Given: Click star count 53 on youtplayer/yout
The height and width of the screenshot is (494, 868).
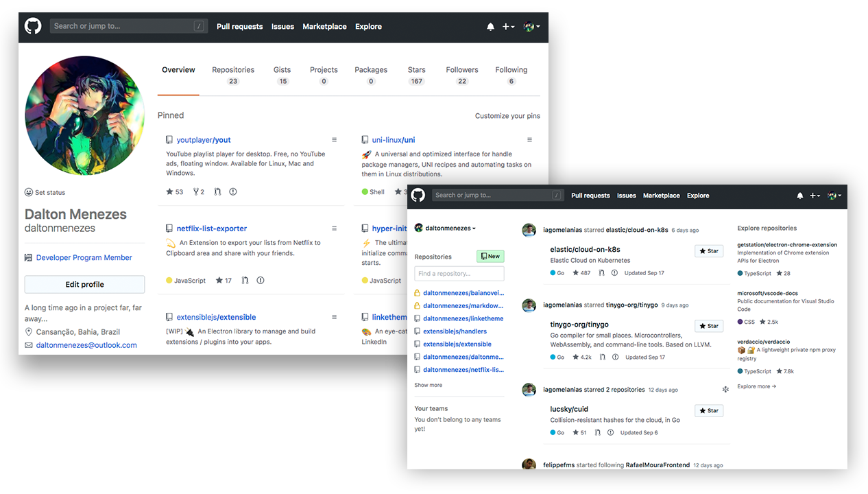Looking at the screenshot, I should click(175, 192).
